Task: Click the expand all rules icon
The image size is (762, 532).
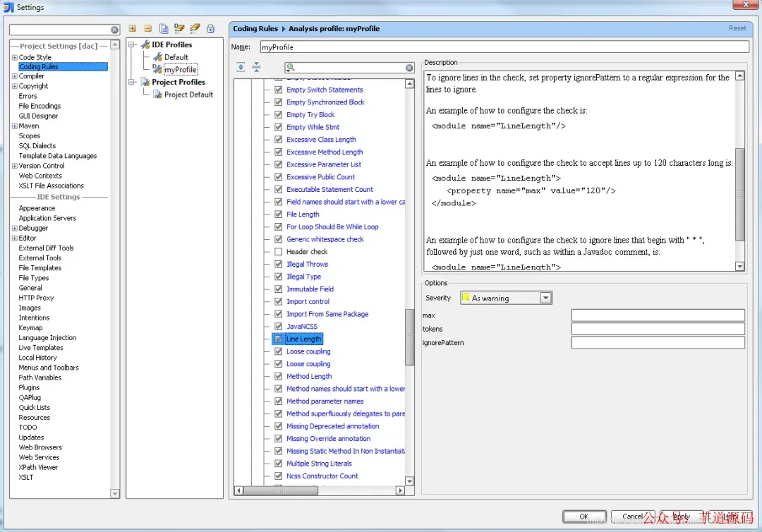Action: 241,68
